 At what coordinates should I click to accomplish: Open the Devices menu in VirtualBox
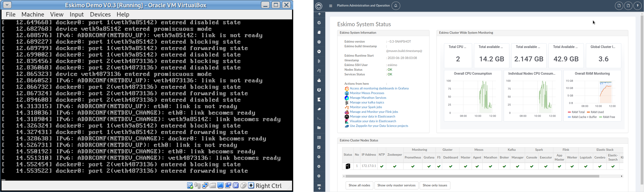(100, 15)
